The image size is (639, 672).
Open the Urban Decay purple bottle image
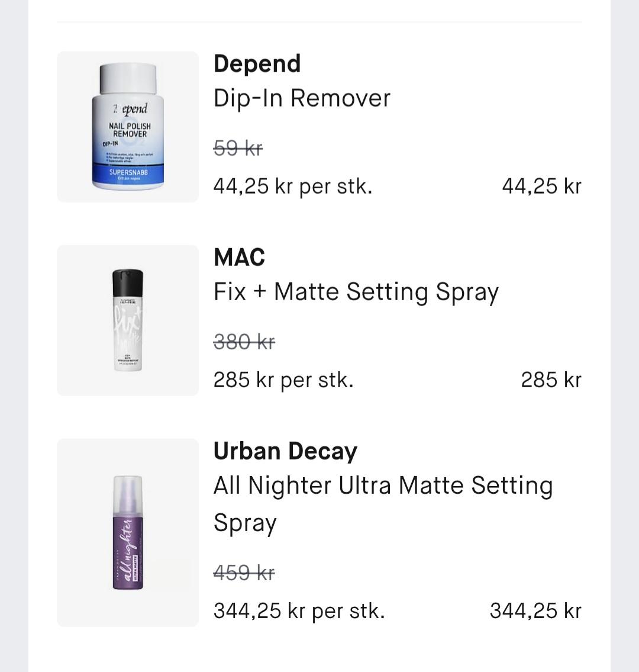[x=128, y=532]
